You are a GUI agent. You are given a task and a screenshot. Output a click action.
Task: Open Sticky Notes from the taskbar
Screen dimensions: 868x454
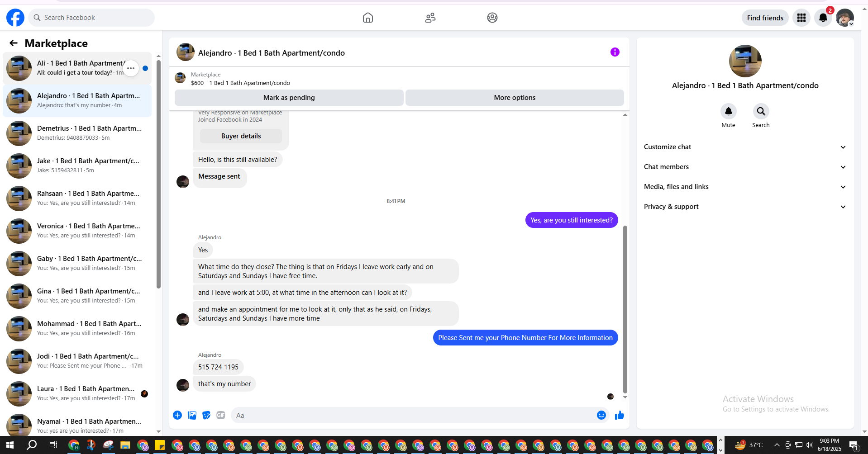point(160,445)
